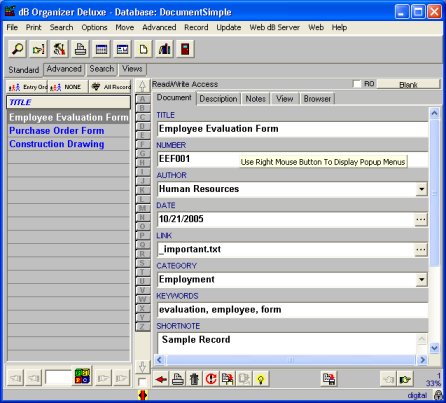Viewport: 446px width, 403px height.
Task: Select the Purchase Order Form record
Action: [x=68, y=131]
